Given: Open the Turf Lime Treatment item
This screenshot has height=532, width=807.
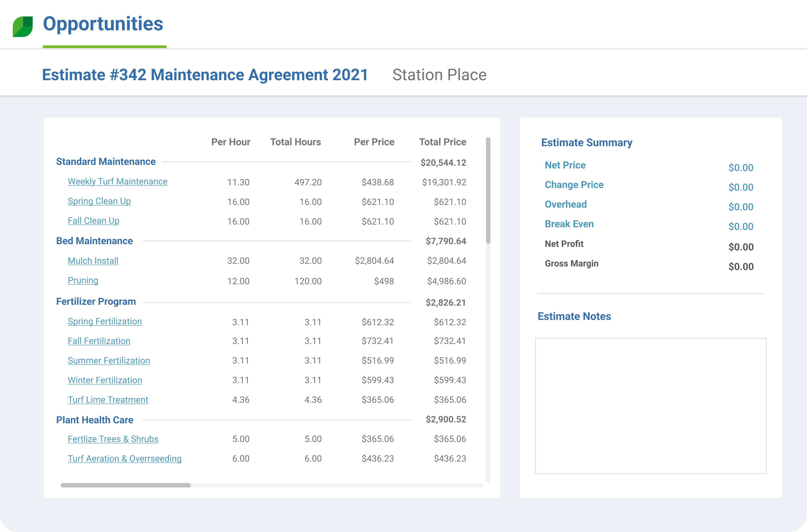Looking at the screenshot, I should (108, 400).
